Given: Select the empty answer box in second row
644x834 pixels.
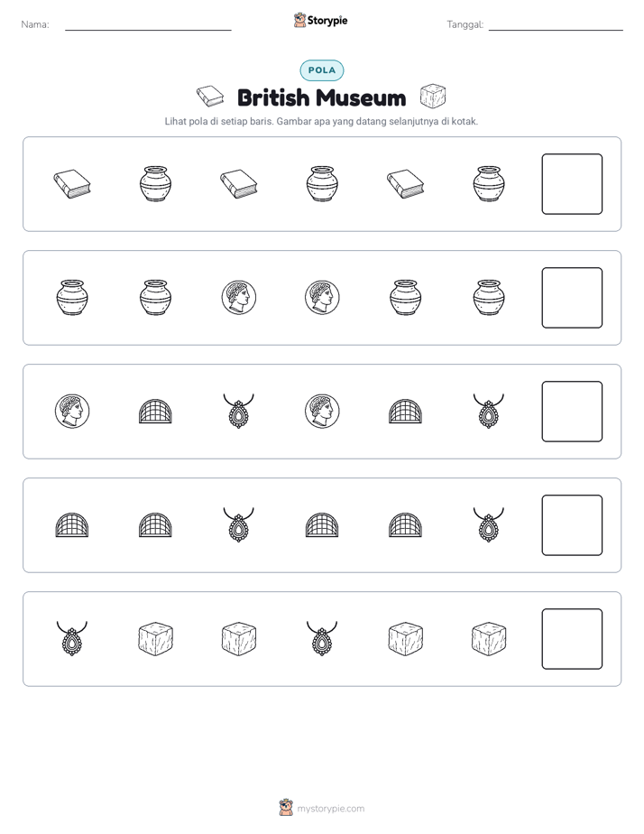Looking at the screenshot, I should point(572,298).
